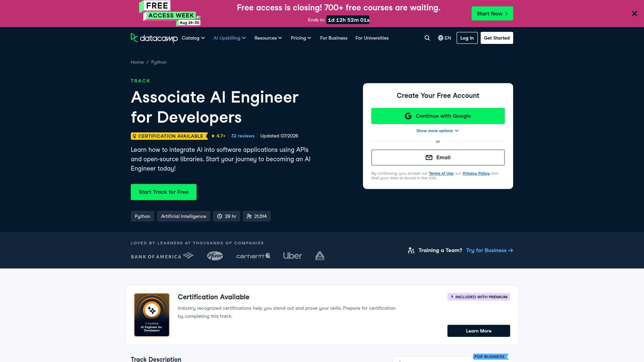This screenshot has width=644, height=362.
Task: Continue with Google sign up
Action: pos(438,116)
